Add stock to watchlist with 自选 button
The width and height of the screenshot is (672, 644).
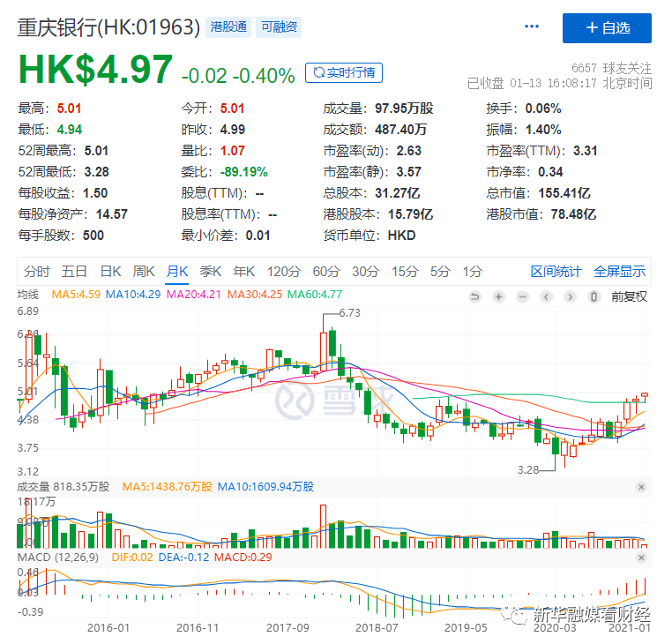607,28
